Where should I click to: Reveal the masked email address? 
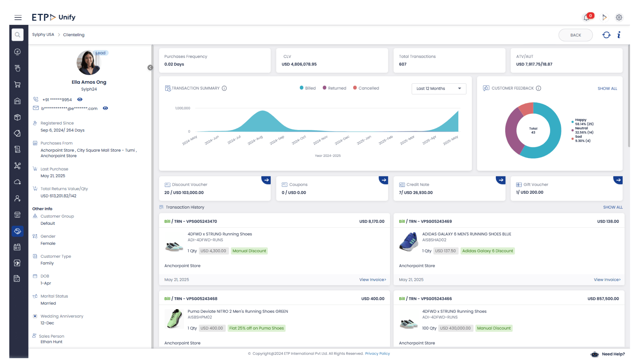(x=105, y=108)
